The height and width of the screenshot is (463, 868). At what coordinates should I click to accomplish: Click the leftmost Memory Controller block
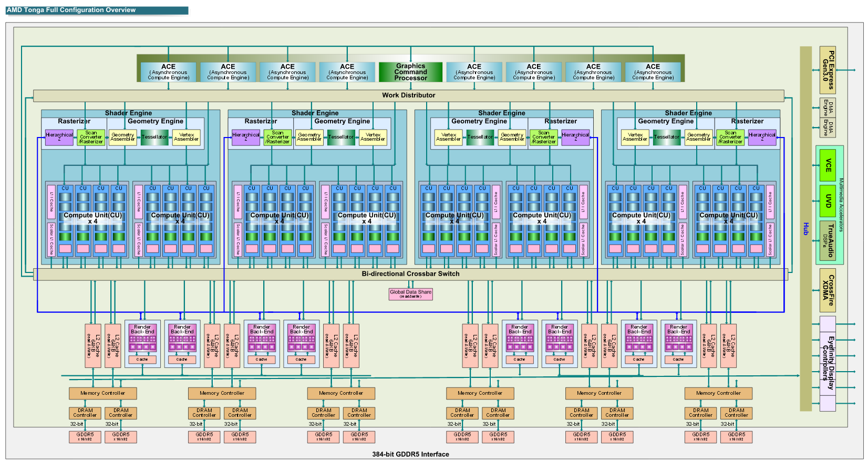103,393
